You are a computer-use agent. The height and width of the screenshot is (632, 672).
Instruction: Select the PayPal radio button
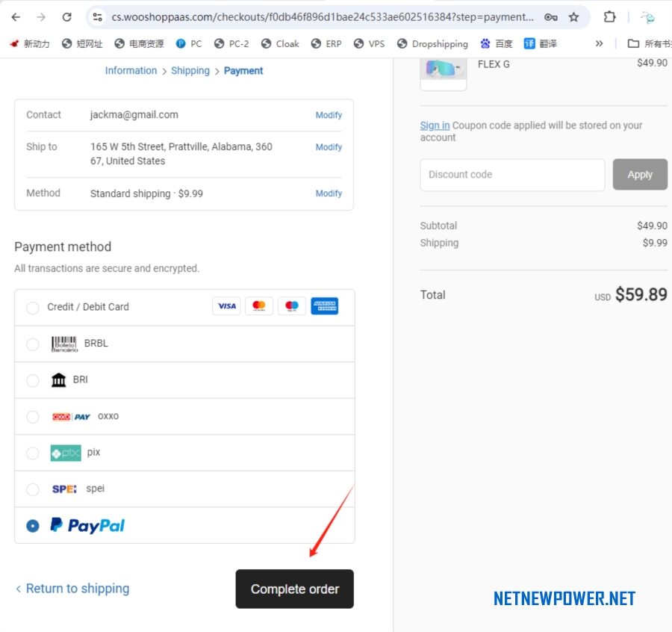[33, 526]
